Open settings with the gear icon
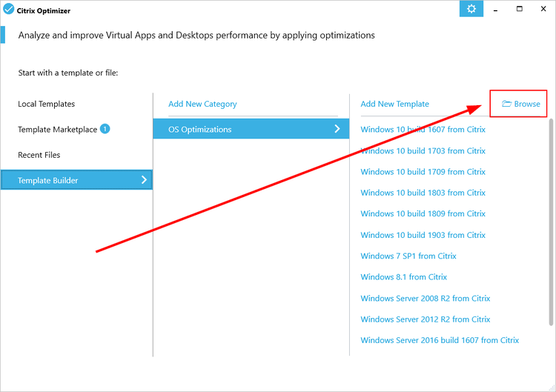The width and height of the screenshot is (556, 392). pyautogui.click(x=471, y=8)
